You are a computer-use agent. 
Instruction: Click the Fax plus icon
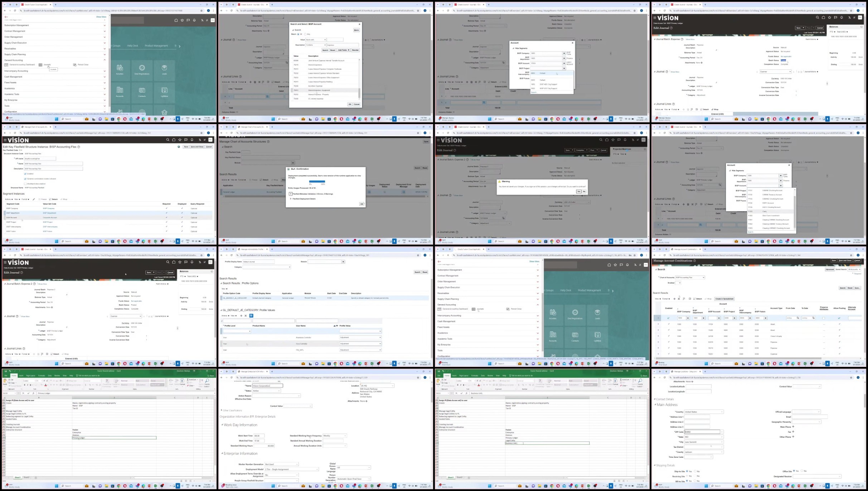tap(793, 432)
